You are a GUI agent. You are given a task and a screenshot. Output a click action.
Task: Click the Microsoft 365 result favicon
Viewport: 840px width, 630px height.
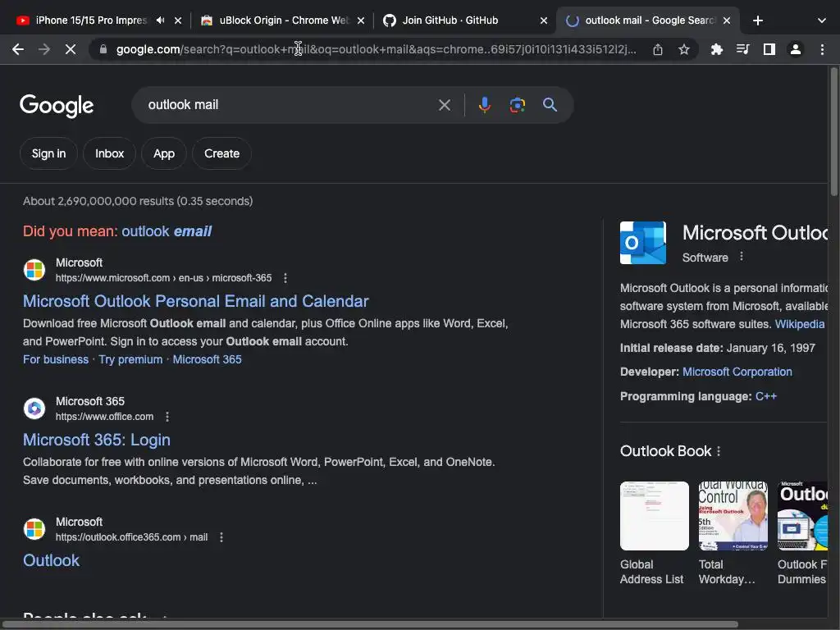tap(34, 409)
